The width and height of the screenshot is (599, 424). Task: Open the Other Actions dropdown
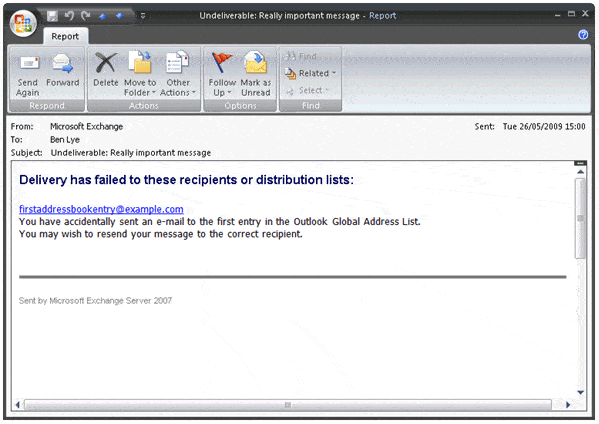tap(178, 75)
